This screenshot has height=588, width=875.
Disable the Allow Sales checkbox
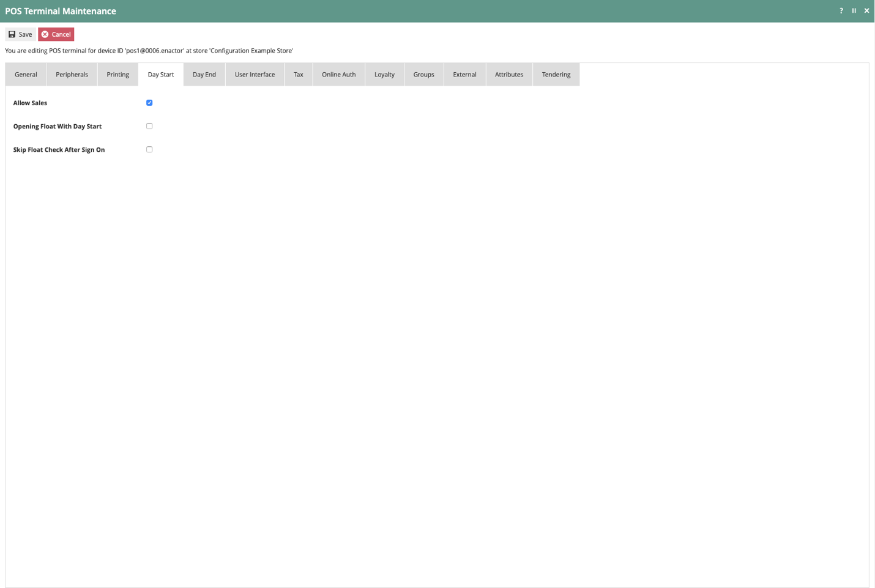click(x=149, y=103)
